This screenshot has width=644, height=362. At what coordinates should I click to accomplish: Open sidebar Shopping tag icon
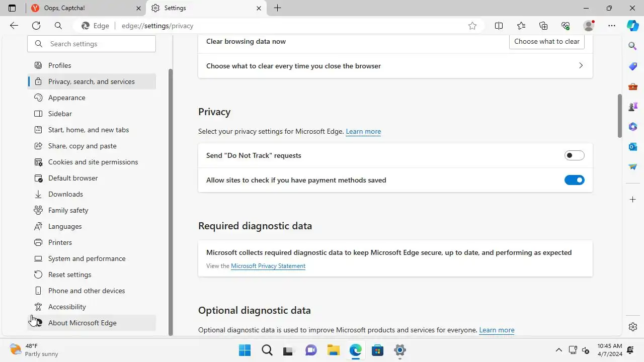click(x=633, y=66)
